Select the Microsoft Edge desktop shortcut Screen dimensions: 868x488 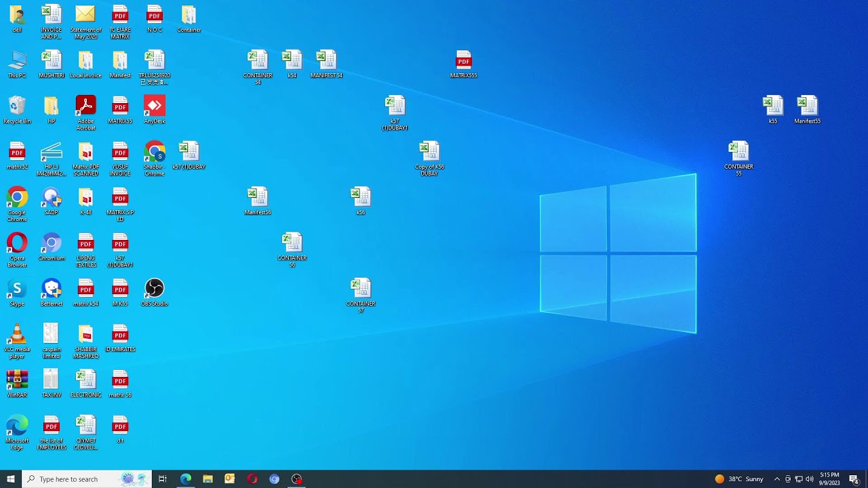17,432
